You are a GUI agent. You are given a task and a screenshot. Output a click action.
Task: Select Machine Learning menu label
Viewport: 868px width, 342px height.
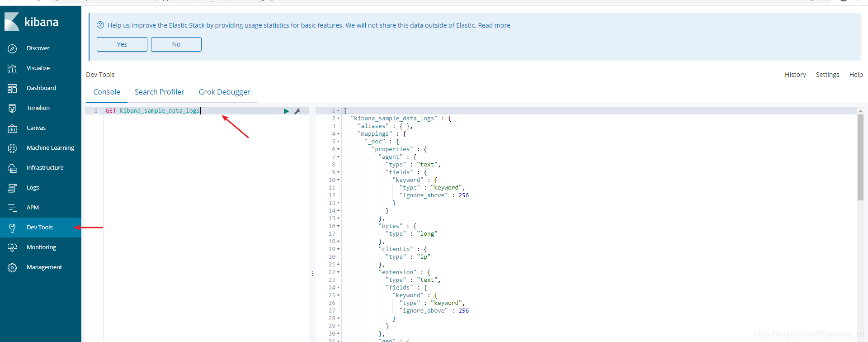click(x=50, y=148)
